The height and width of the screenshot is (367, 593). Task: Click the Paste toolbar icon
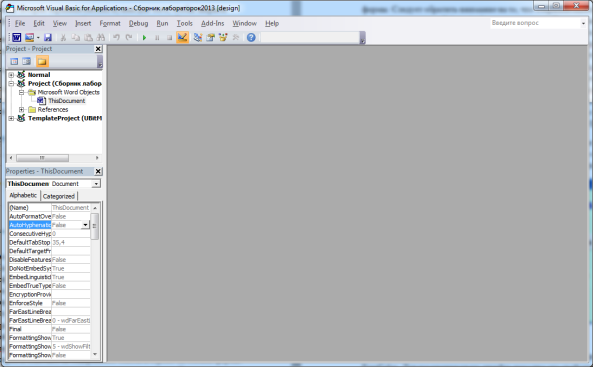[88, 37]
